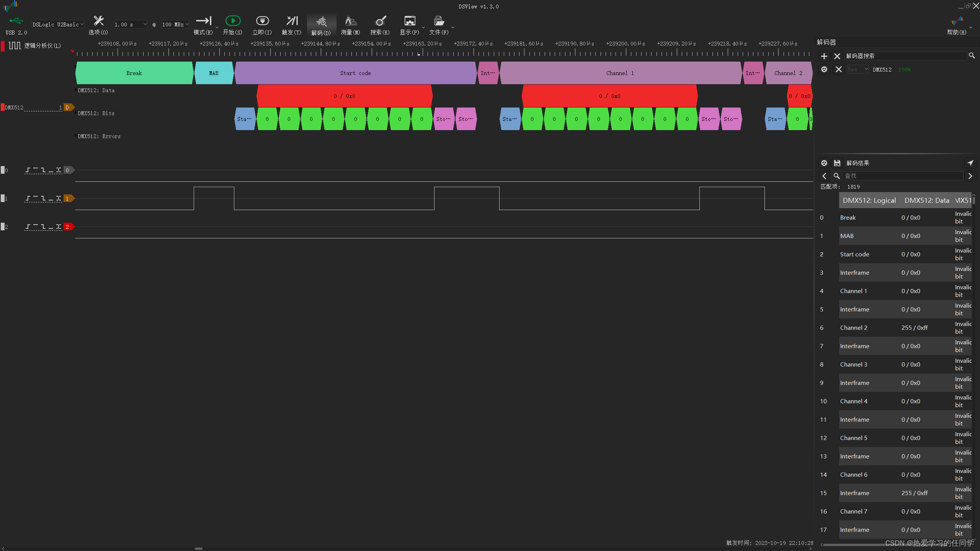Open the Search tool in toolbar

tap(380, 21)
